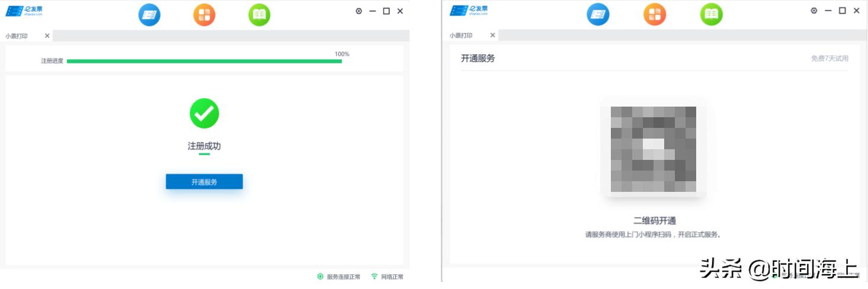Click the blue invoice icon in right window
This screenshot has width=868, height=289.
[598, 14]
